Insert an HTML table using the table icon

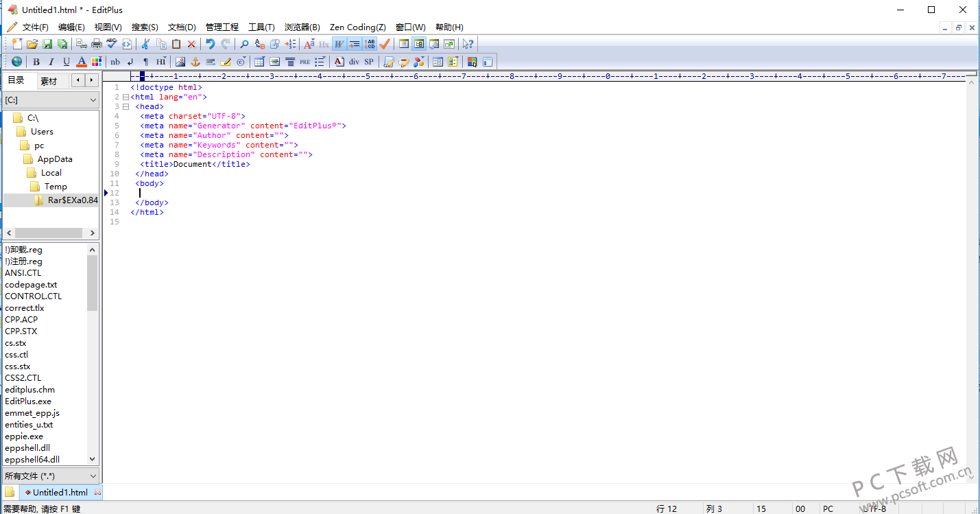(259, 62)
